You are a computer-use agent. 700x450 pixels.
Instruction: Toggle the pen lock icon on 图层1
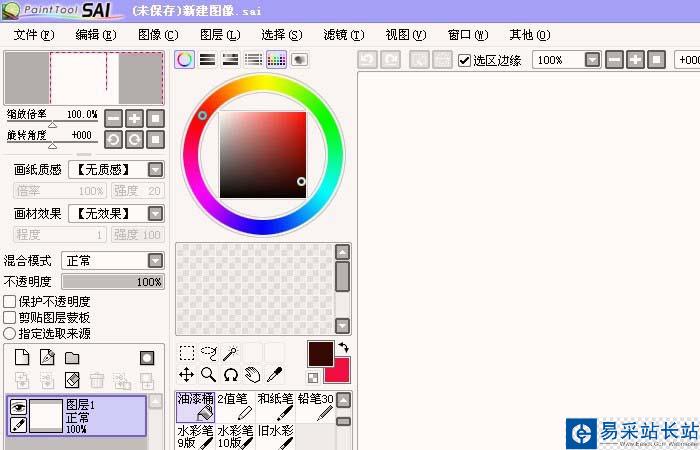click(18, 425)
